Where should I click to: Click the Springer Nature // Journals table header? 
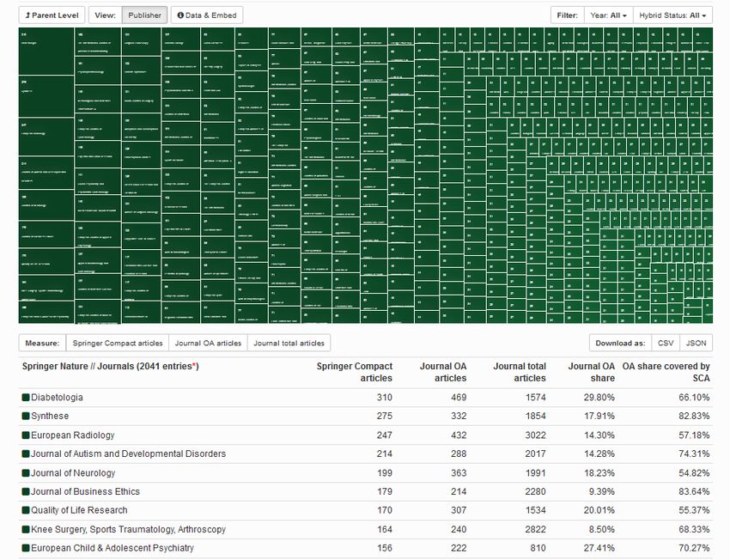point(110,367)
